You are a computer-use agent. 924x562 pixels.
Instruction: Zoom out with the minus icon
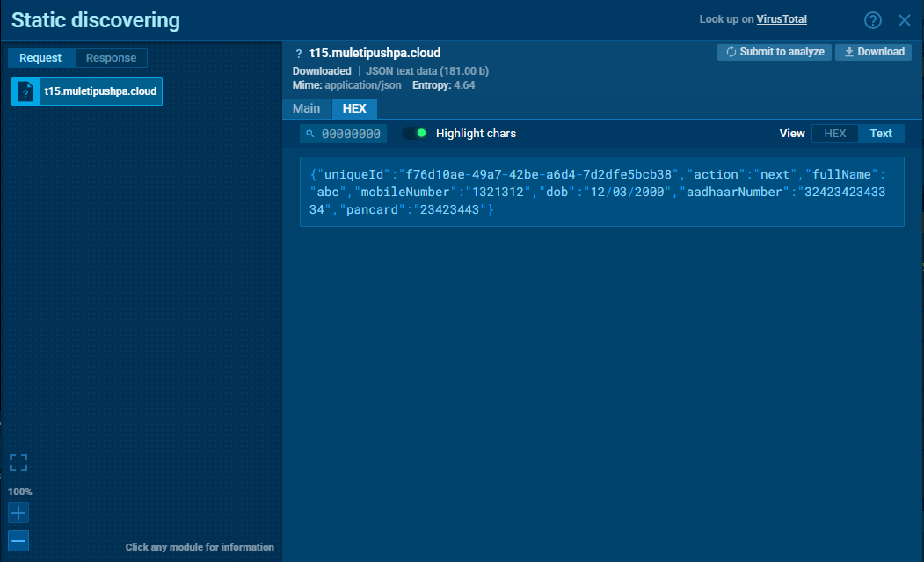coord(18,541)
